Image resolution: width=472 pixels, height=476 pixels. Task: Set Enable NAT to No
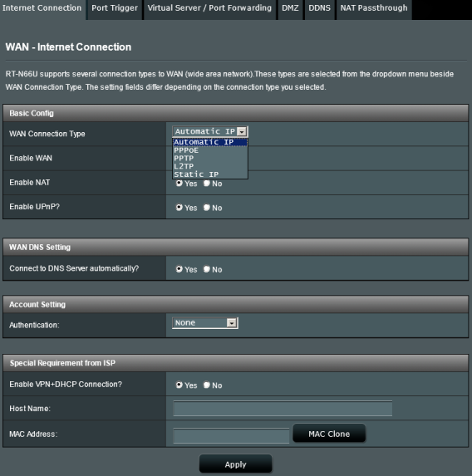coord(207,184)
